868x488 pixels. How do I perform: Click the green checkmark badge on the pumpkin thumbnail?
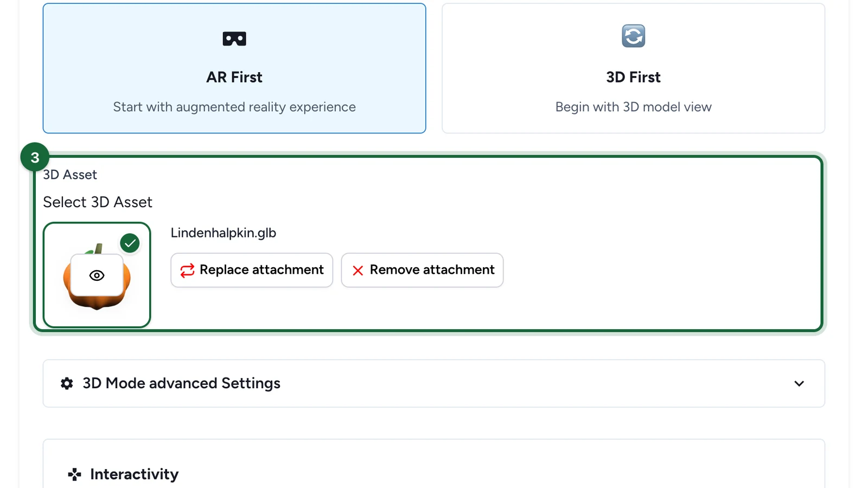click(x=130, y=243)
